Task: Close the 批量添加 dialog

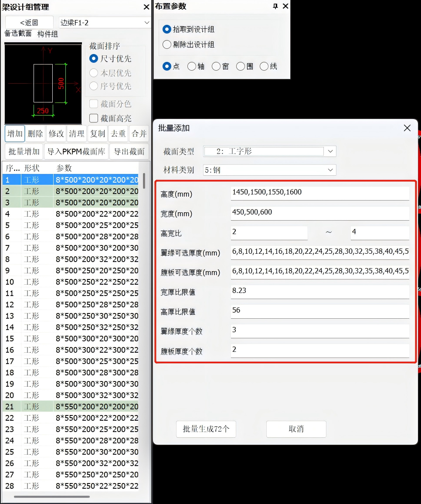Action: (407, 128)
